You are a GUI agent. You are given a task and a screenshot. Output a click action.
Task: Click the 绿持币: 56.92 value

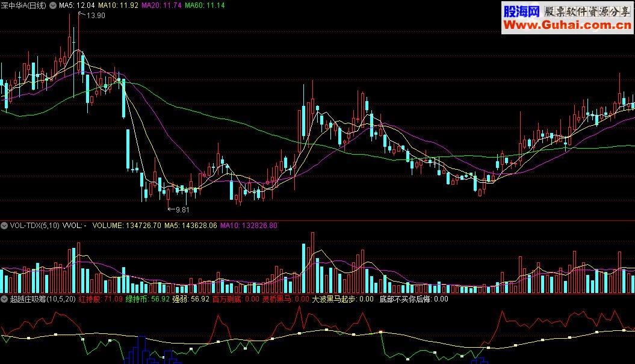click(x=147, y=299)
